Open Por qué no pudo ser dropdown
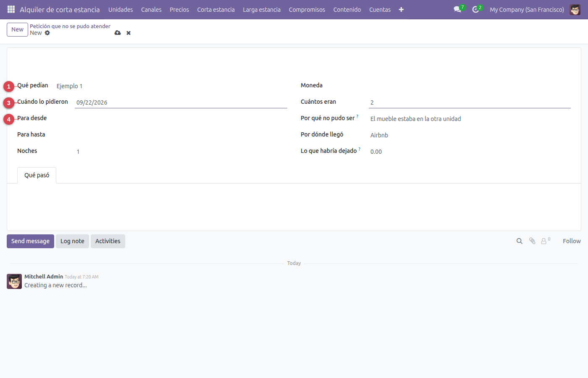588x378 pixels. (x=470, y=119)
